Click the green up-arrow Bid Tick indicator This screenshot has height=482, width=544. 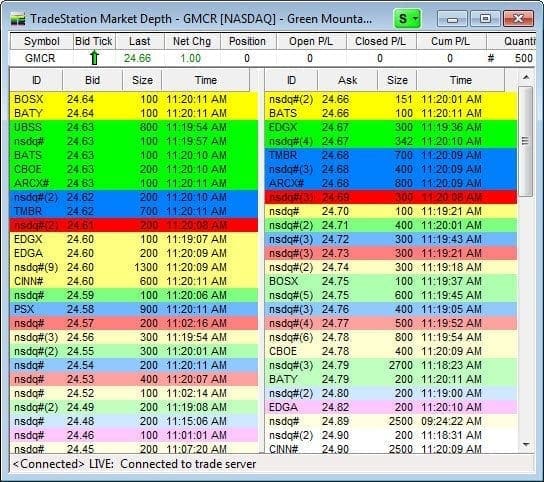[94, 58]
